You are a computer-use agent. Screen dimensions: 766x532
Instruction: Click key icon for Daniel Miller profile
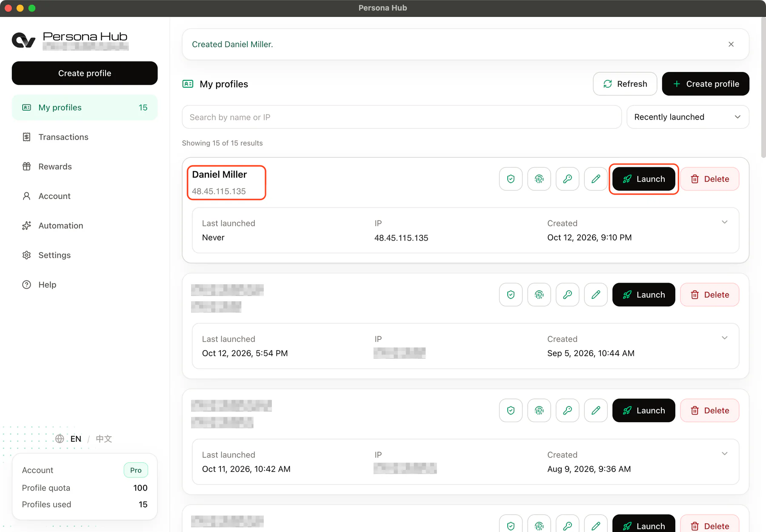[567, 179]
